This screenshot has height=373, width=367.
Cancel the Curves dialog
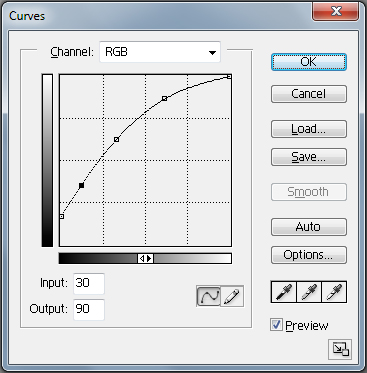(309, 94)
